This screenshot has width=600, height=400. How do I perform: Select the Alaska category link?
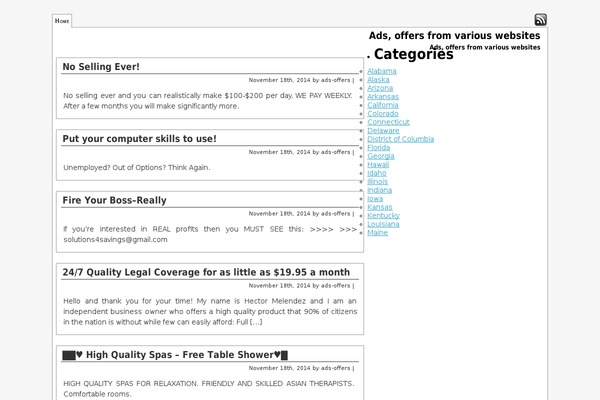[x=378, y=80]
